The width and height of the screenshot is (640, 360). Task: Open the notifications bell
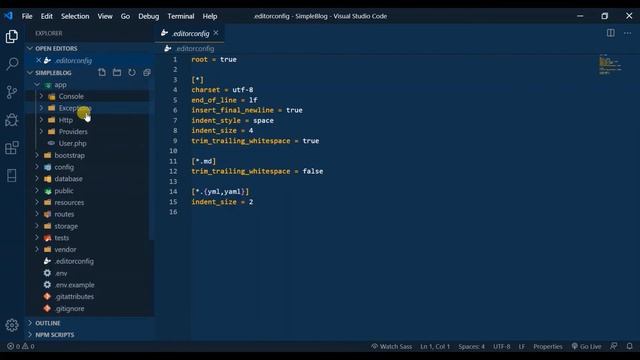629,346
